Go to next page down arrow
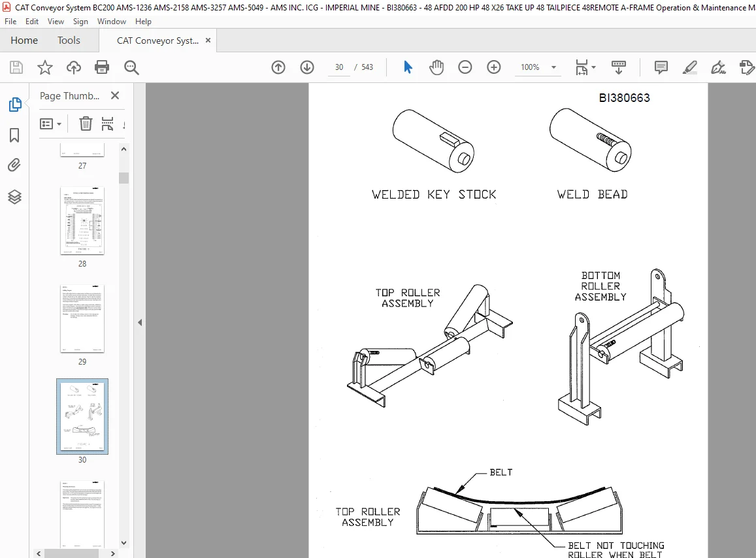Screen dimensions: 756x558 click(x=306, y=67)
